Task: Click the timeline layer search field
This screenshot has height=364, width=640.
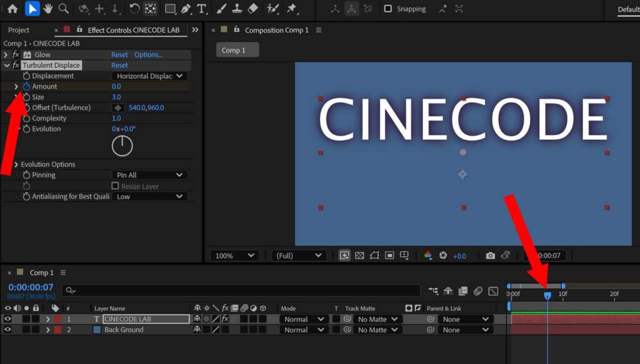Action: coord(241,290)
